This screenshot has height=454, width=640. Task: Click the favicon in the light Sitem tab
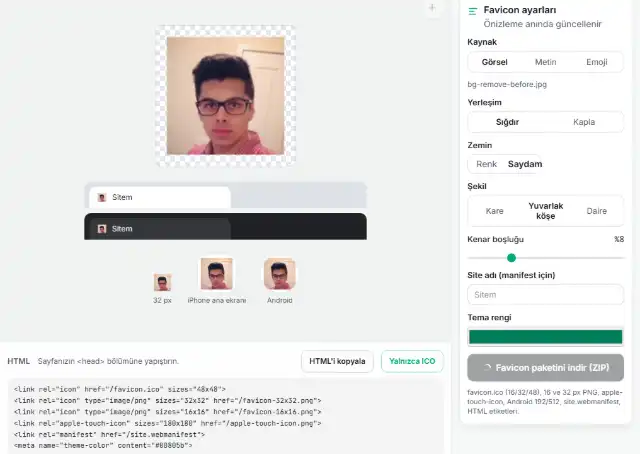coord(102,198)
